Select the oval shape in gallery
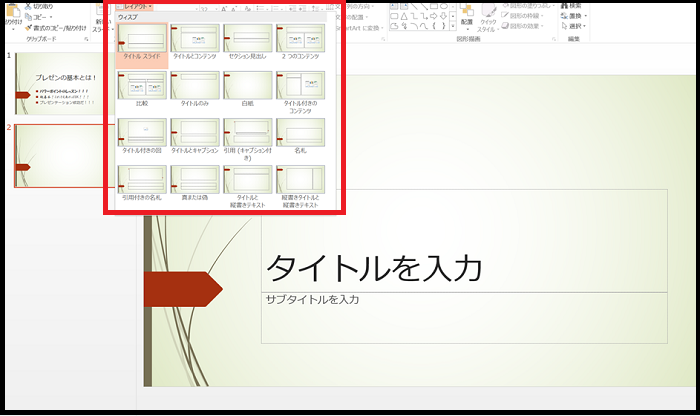Image resolution: width=700 pixels, height=416 pixels. 444,6
